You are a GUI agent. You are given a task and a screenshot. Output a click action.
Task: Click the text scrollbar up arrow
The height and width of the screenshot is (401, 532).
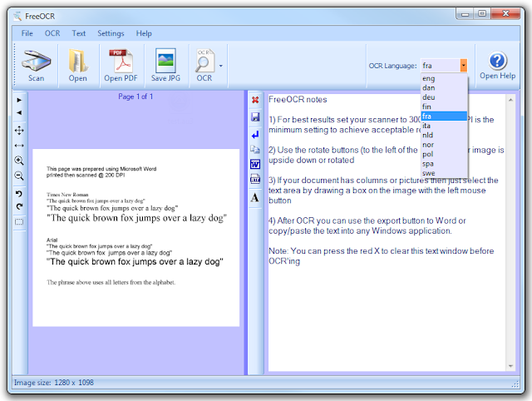pos(510,100)
